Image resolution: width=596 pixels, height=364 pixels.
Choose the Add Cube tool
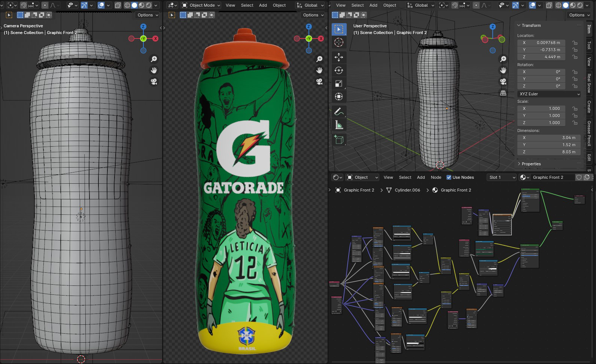pos(339,140)
